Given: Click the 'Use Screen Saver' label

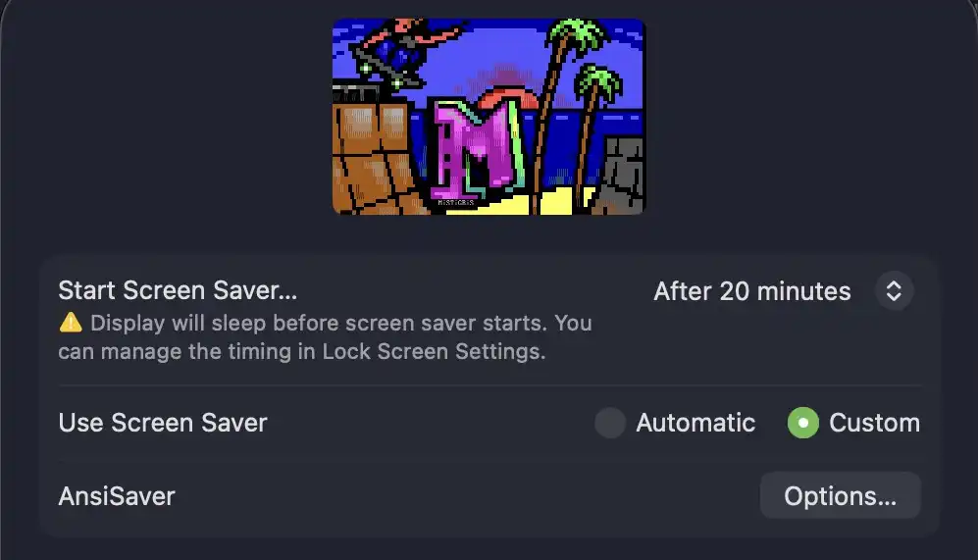Looking at the screenshot, I should [163, 423].
